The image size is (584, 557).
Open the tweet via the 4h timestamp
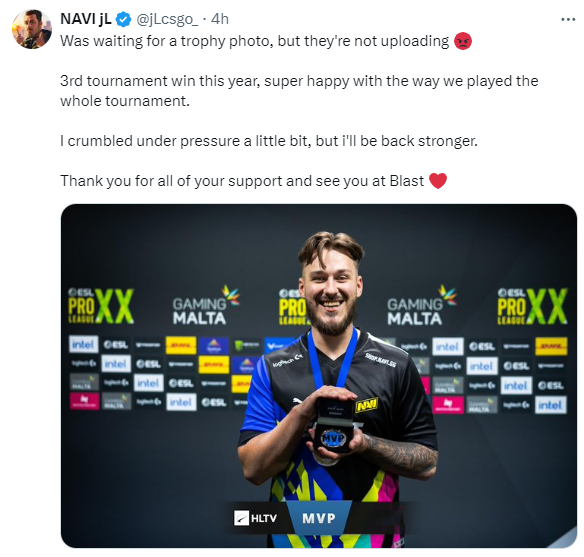click(x=220, y=19)
